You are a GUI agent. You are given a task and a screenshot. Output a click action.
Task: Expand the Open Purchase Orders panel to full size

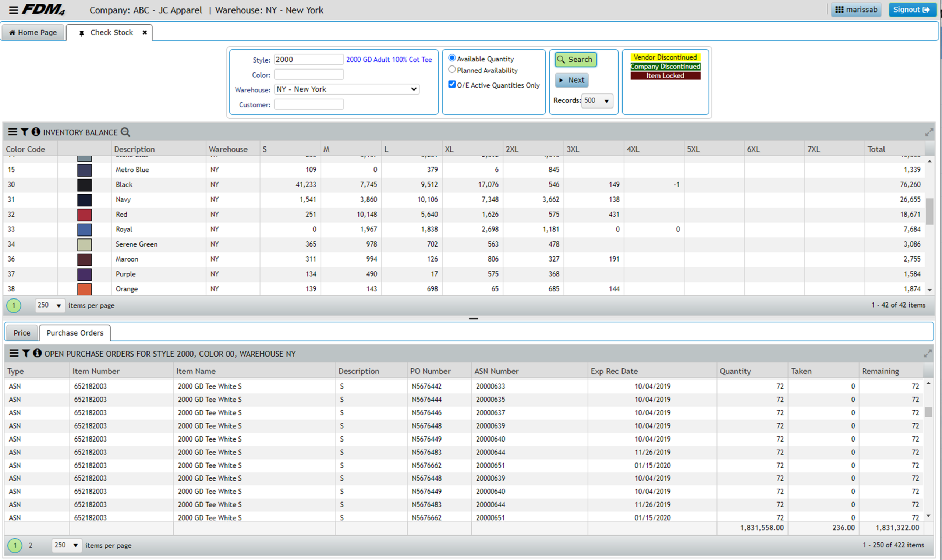pyautogui.click(x=928, y=353)
